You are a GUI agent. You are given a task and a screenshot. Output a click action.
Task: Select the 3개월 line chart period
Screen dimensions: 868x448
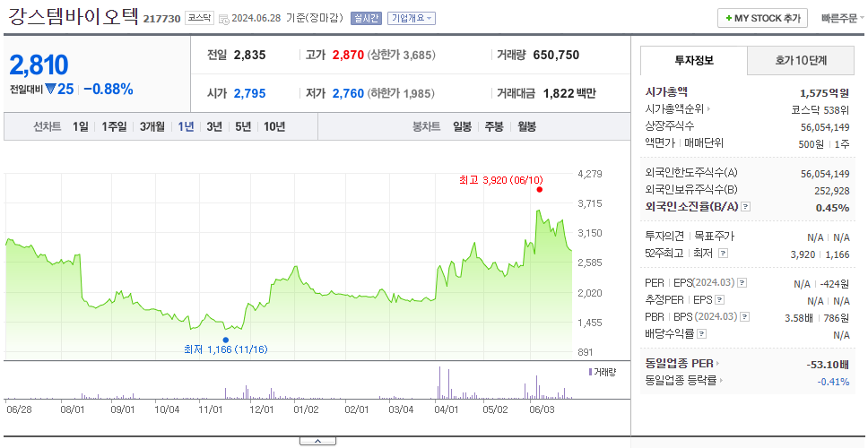point(152,126)
